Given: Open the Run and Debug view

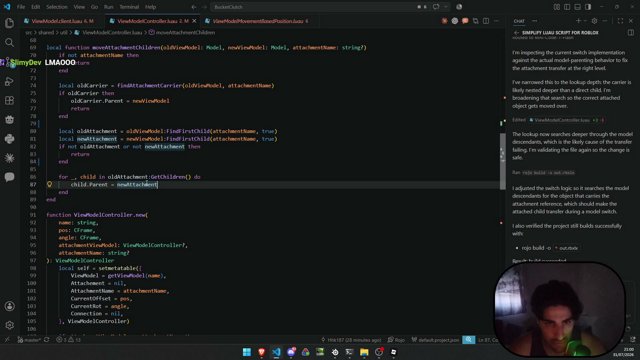Looking at the screenshot, I should tap(9, 81).
